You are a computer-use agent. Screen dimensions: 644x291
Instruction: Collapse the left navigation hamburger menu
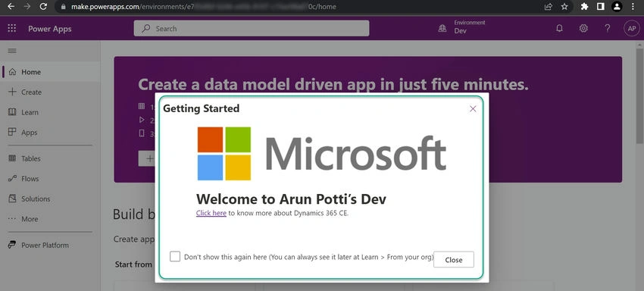12,51
